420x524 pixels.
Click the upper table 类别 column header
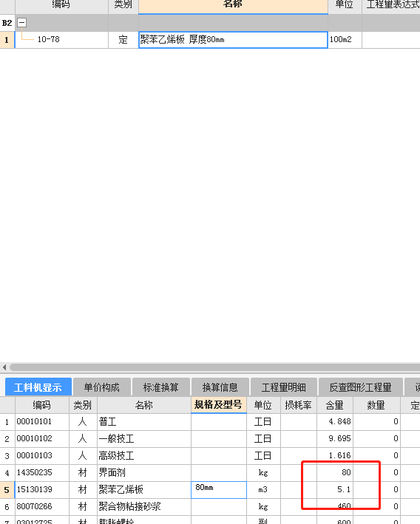tap(123, 5)
